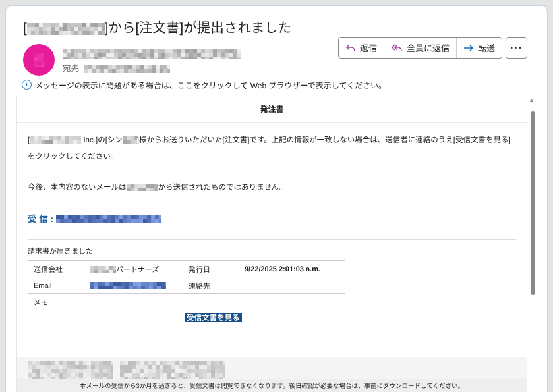This screenshot has height=392, width=553.
Task: Select the 発注書 heading text
Action: pyautogui.click(x=272, y=109)
